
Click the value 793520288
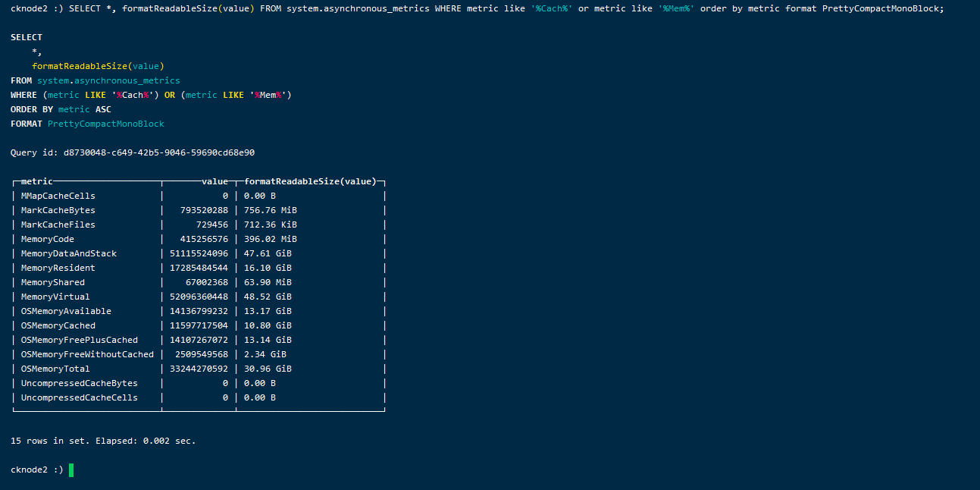(204, 210)
